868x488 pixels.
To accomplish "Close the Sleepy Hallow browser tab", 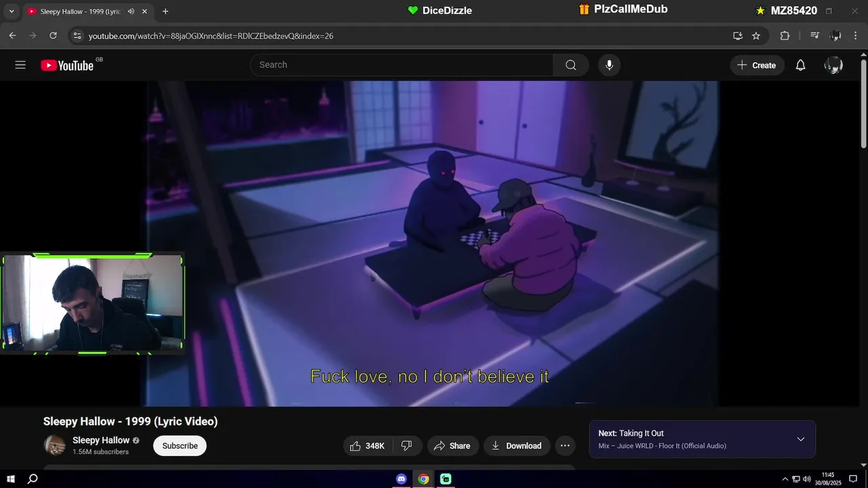I will (144, 12).
